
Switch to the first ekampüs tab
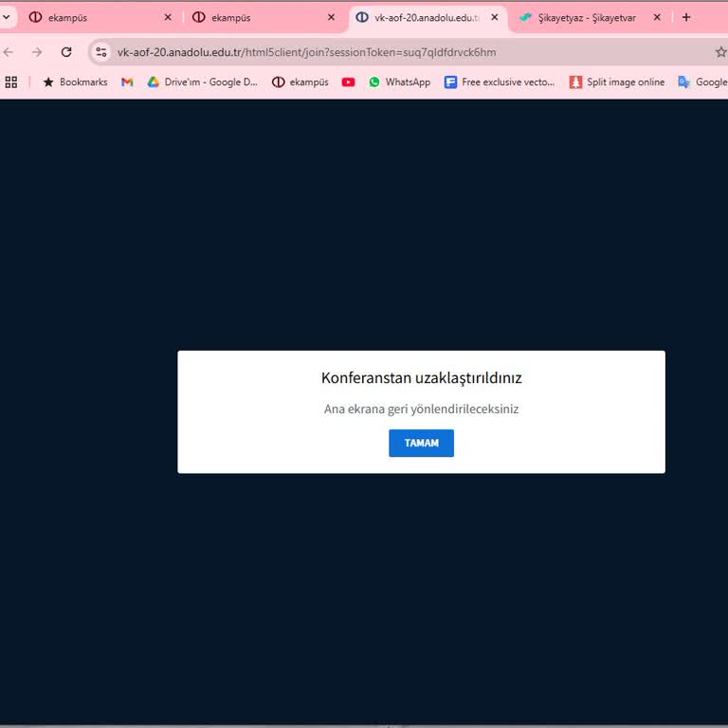click(100, 18)
